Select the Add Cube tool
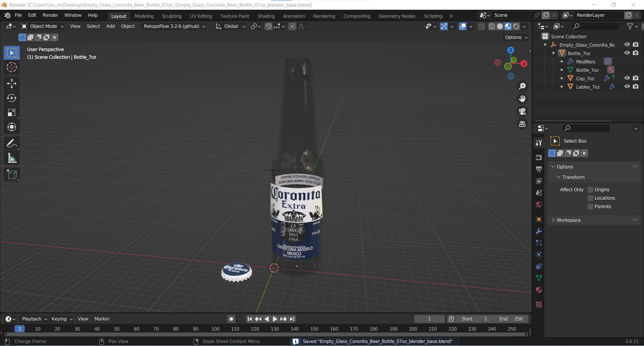 pos(12,175)
